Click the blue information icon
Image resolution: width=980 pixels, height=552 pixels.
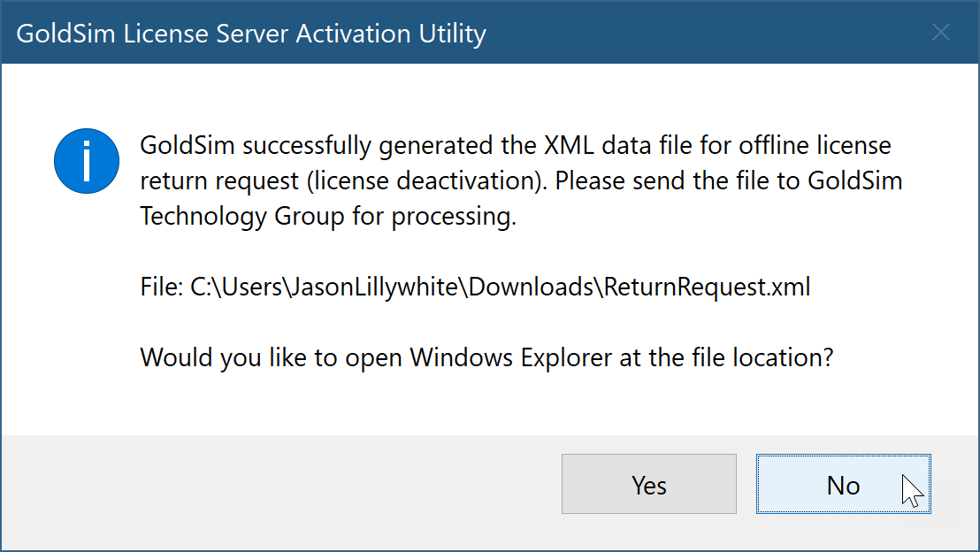coord(87,161)
